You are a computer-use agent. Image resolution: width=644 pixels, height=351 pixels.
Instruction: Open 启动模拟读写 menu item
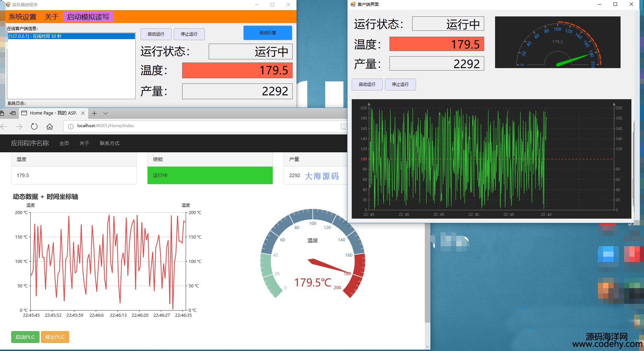click(x=88, y=17)
